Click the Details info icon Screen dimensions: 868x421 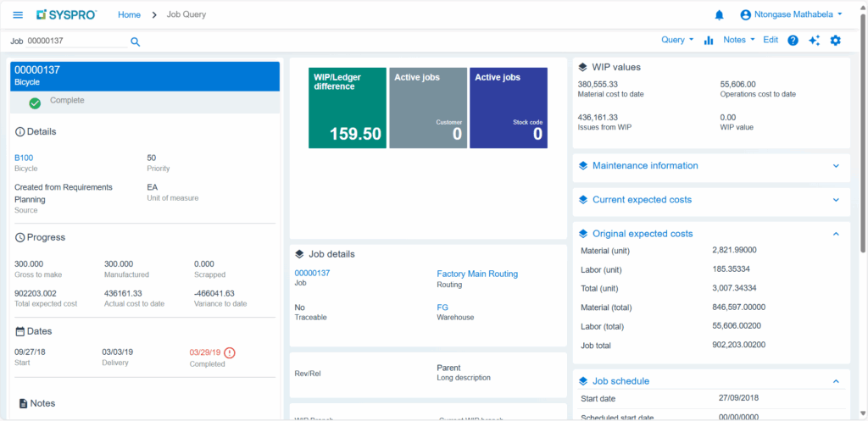pyautogui.click(x=20, y=131)
